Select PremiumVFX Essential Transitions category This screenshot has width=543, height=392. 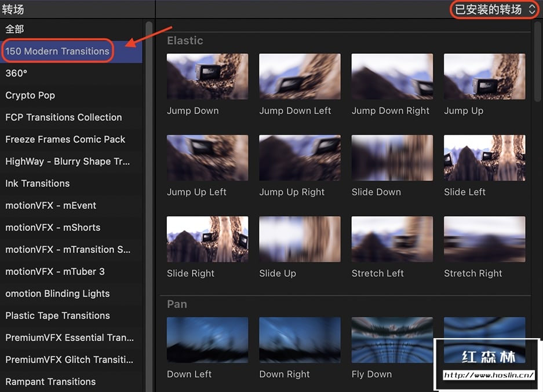71,338
